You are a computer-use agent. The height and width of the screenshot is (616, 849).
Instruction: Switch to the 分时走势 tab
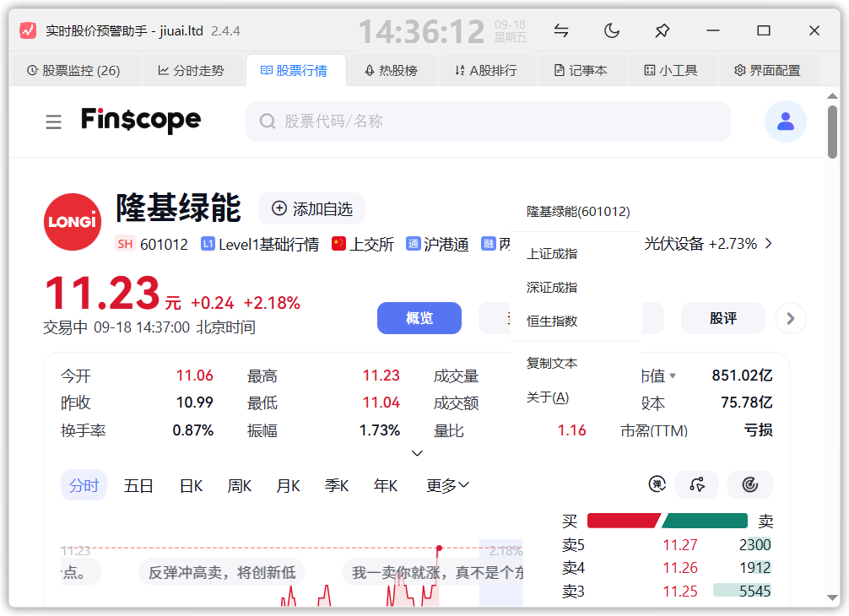tap(191, 70)
